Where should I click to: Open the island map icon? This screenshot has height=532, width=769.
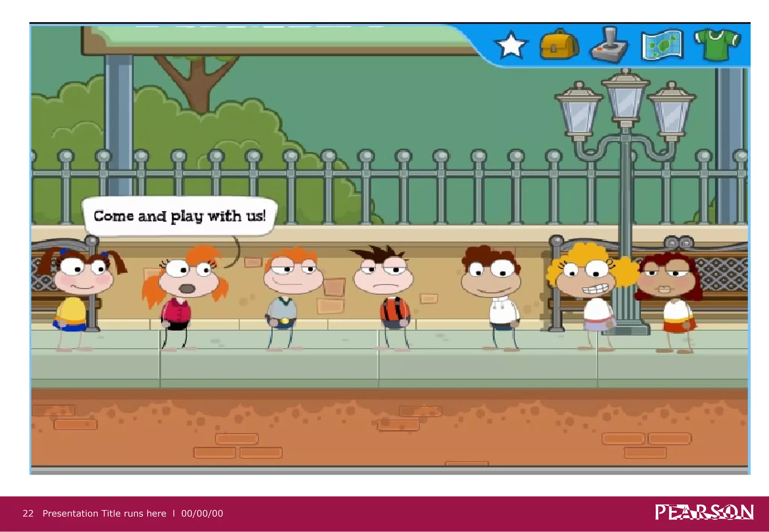662,46
